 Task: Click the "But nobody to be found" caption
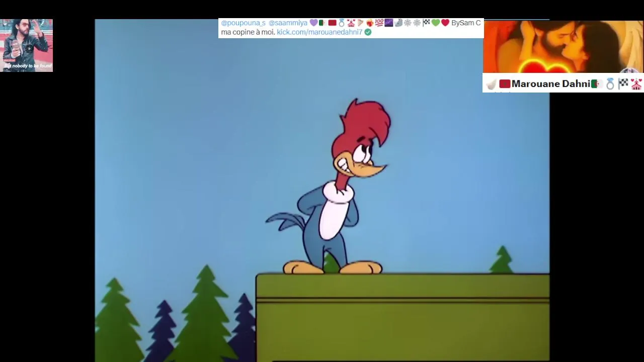click(x=28, y=66)
